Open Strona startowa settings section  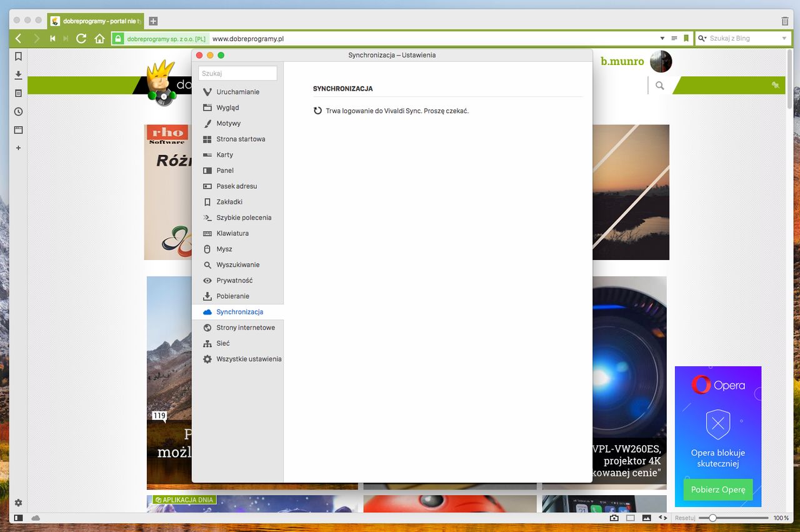(x=237, y=139)
